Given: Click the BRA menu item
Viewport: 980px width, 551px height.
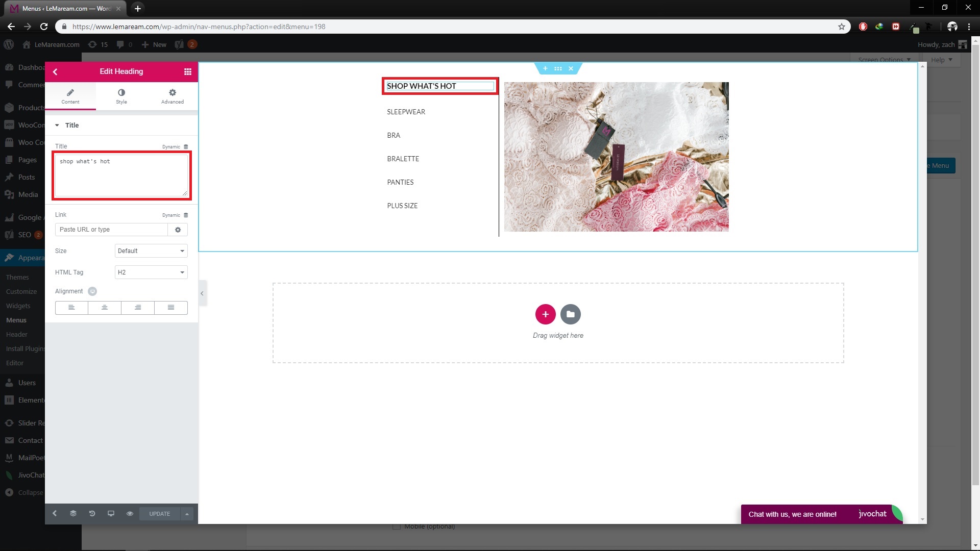Looking at the screenshot, I should (394, 135).
